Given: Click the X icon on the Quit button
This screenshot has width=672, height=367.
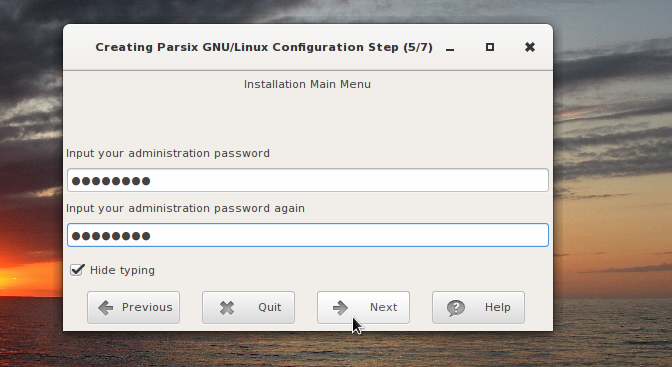Looking at the screenshot, I should [227, 307].
